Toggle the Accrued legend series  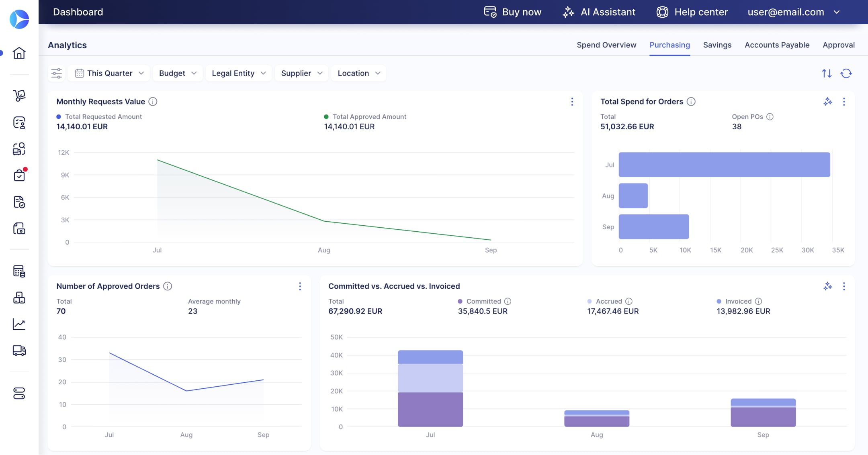[x=605, y=301]
